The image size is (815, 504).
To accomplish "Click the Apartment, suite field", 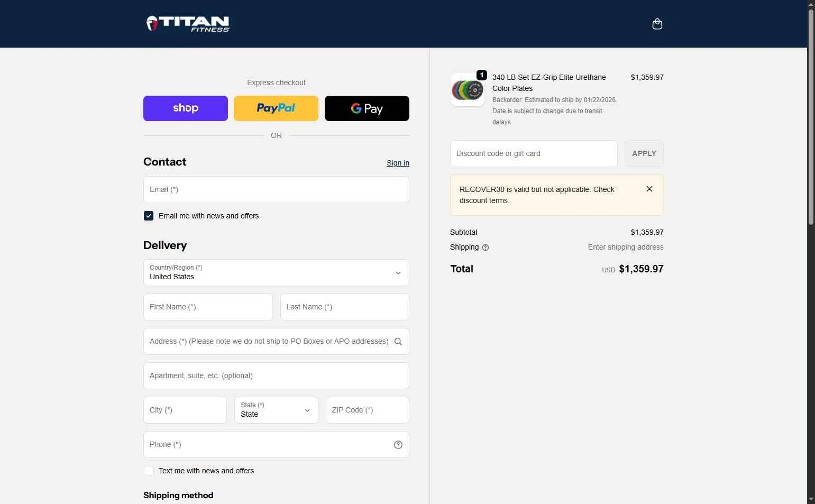I will pos(276,376).
